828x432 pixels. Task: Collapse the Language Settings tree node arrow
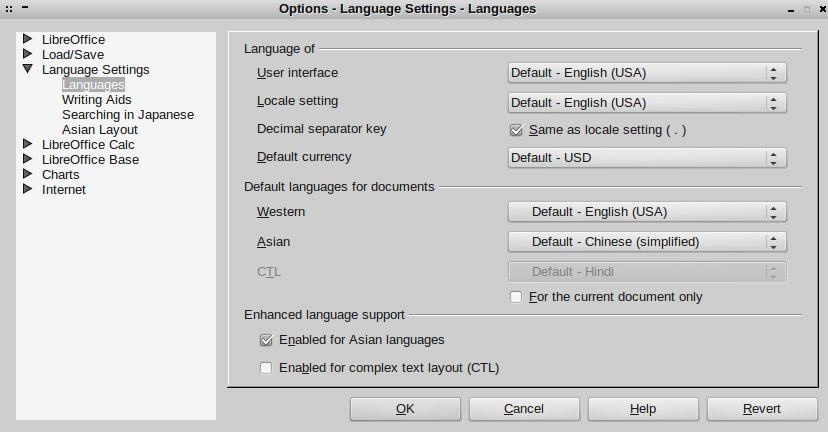pyautogui.click(x=28, y=69)
